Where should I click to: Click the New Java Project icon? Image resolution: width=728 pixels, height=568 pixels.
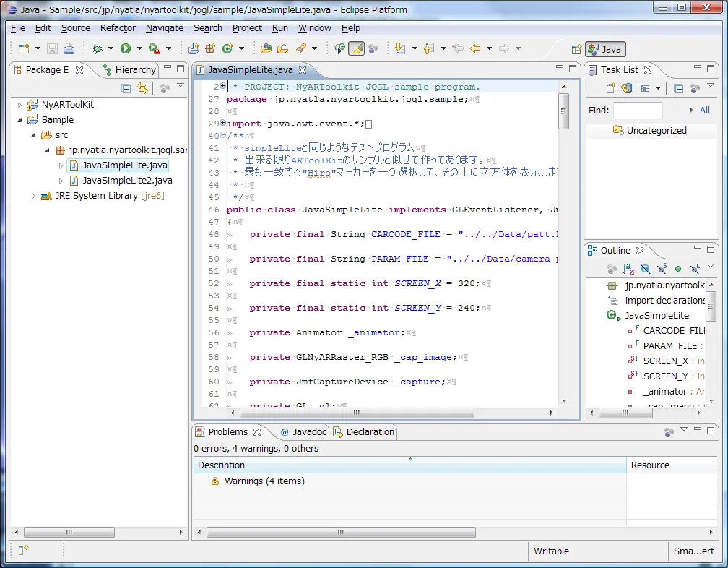pyautogui.click(x=193, y=48)
